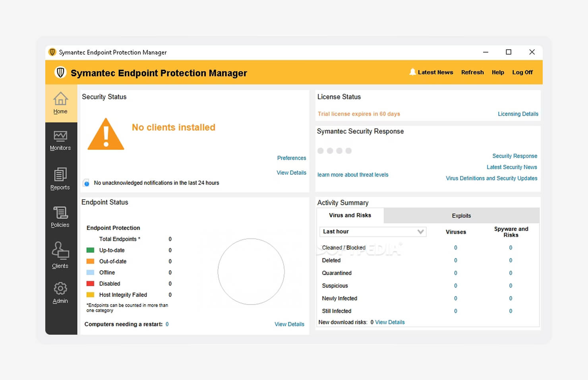The width and height of the screenshot is (588, 380).
Task: Click the Symantec shield logo in header
Action: [60, 72]
